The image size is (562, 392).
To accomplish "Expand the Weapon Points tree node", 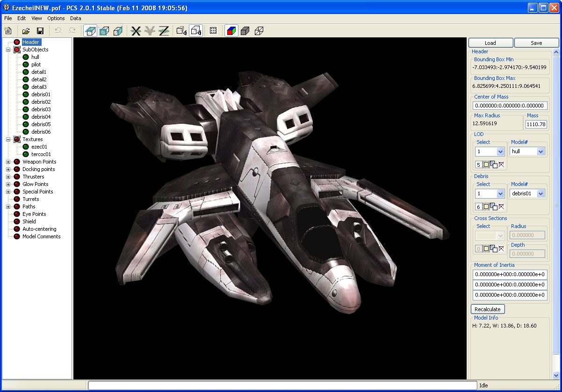I will [8, 162].
